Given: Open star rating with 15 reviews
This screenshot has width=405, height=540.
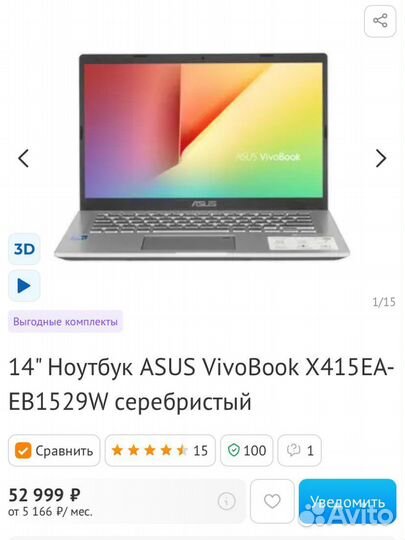Looking at the screenshot, I should pyautogui.click(x=160, y=450).
